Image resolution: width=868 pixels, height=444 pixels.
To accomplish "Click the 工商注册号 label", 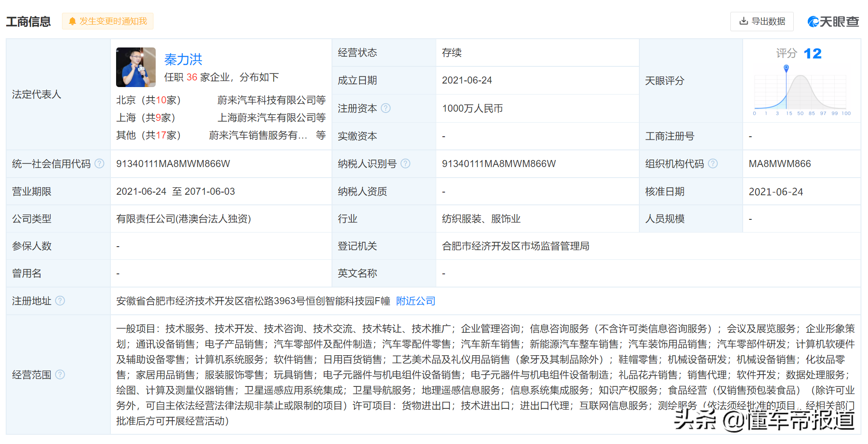I will click(669, 136).
